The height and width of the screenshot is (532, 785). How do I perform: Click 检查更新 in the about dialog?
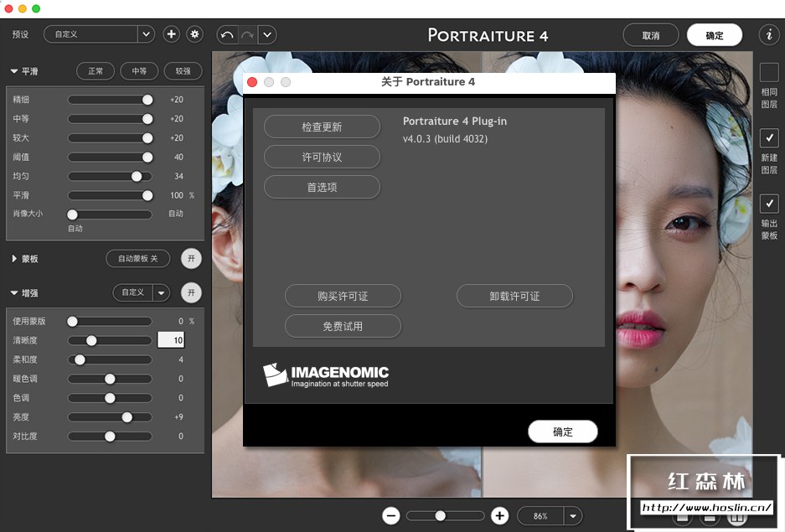tap(322, 127)
